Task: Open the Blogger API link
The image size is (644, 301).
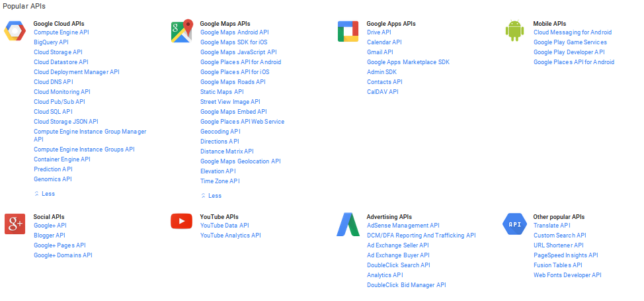Action: pos(50,236)
